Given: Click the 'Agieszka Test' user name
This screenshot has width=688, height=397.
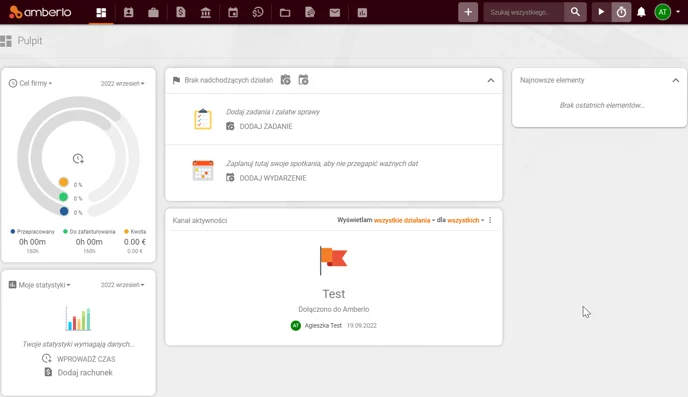Looking at the screenshot, I should (x=323, y=325).
